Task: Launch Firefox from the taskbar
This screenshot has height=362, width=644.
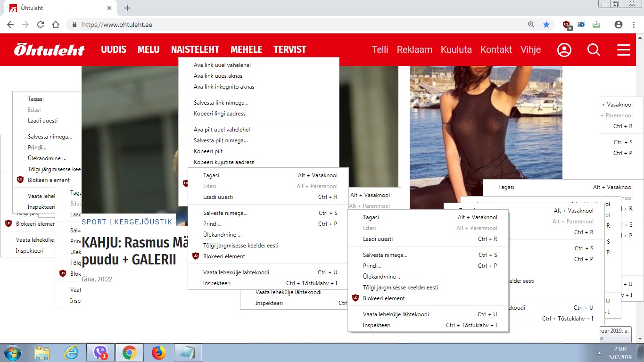Action: click(x=159, y=353)
